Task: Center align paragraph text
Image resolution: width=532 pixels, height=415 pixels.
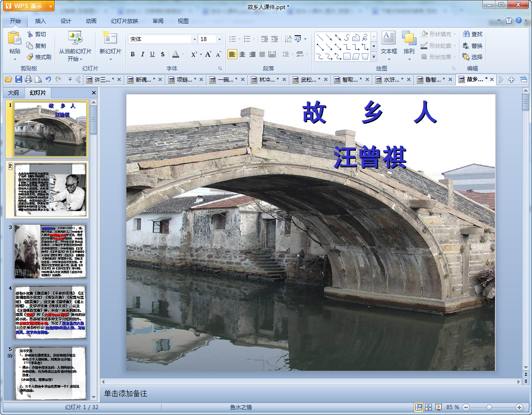Action: 242,54
